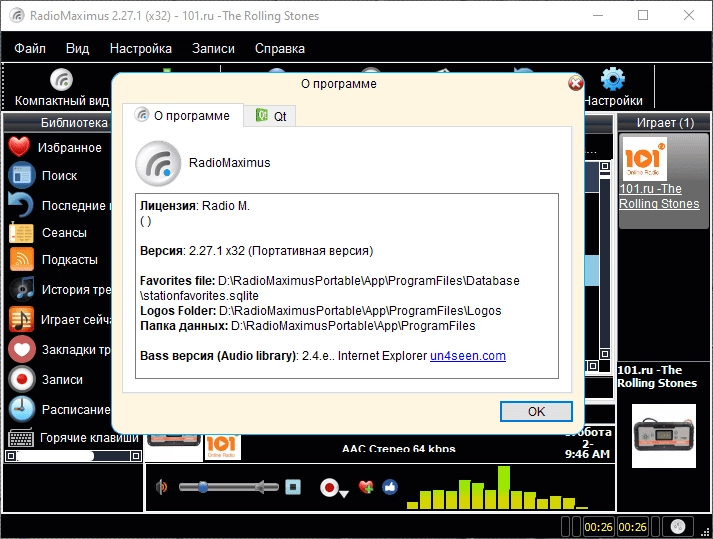Open История треков music note icon
This screenshot has height=539, width=713.
(x=22, y=289)
